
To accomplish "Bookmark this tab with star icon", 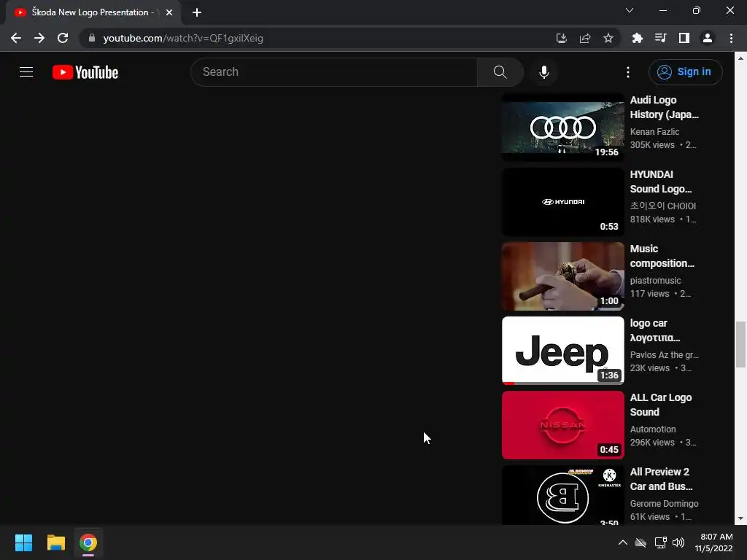I will point(608,38).
